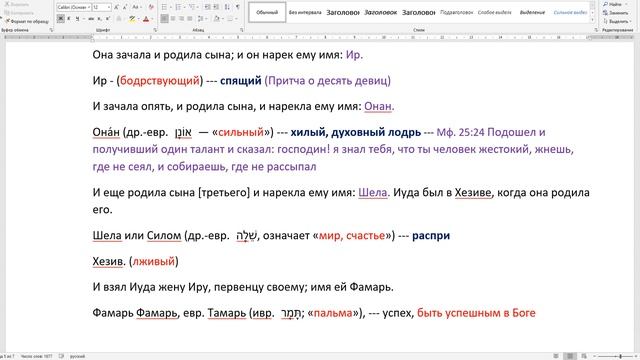Click русский language indicator
The height and width of the screenshot is (360, 640).
coord(77,356)
